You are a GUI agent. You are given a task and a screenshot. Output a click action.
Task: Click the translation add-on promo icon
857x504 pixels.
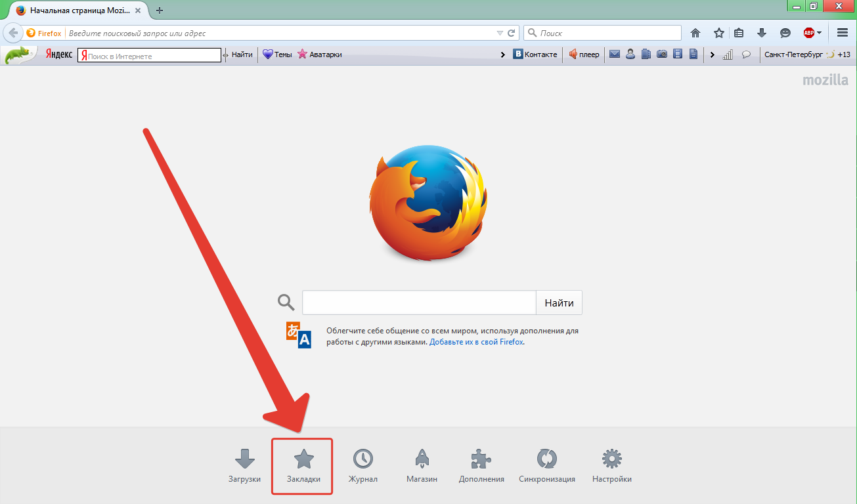tap(299, 335)
